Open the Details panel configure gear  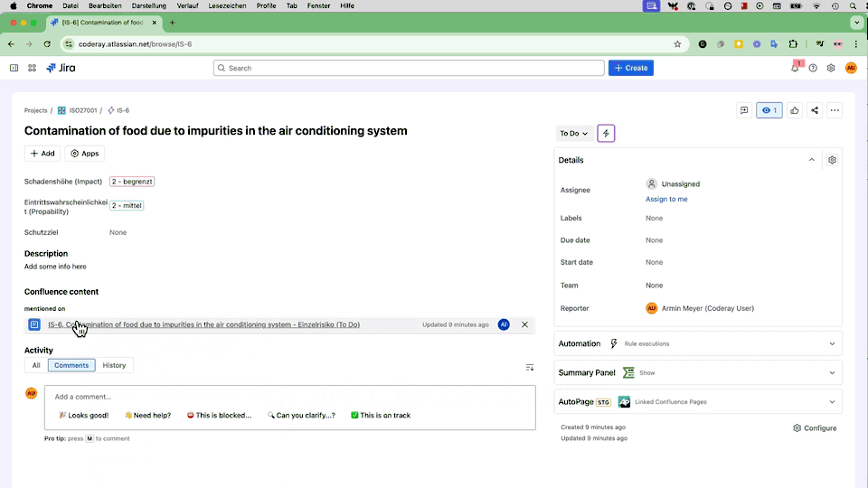click(x=832, y=160)
